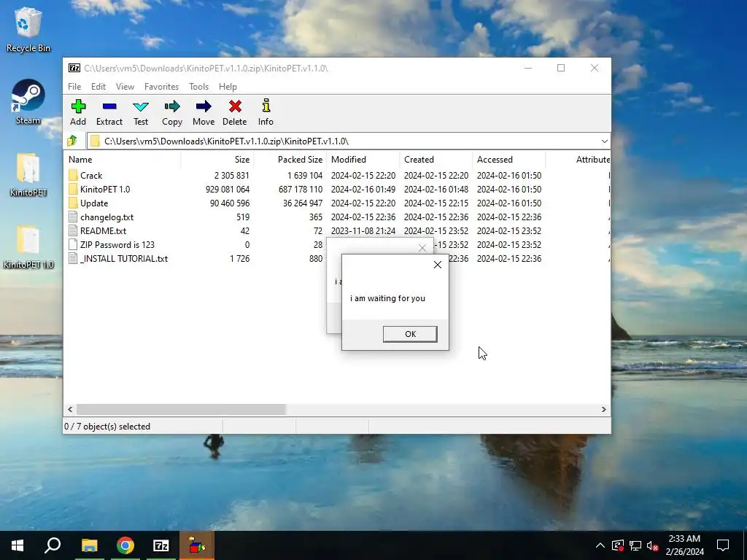Click packed size 1 639 104

click(x=305, y=175)
